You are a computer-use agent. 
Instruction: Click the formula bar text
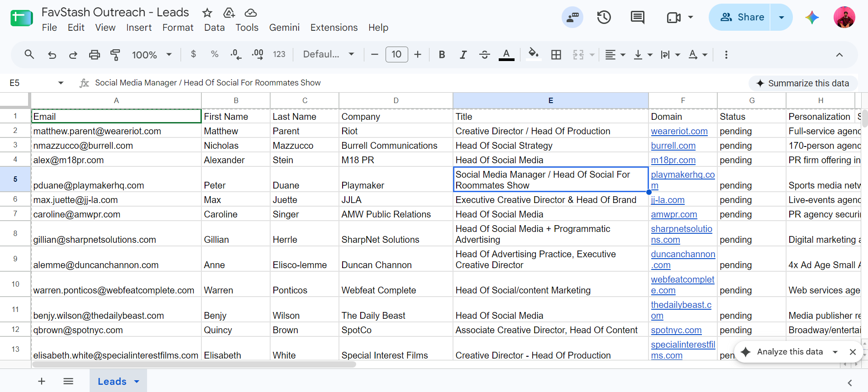coord(208,83)
